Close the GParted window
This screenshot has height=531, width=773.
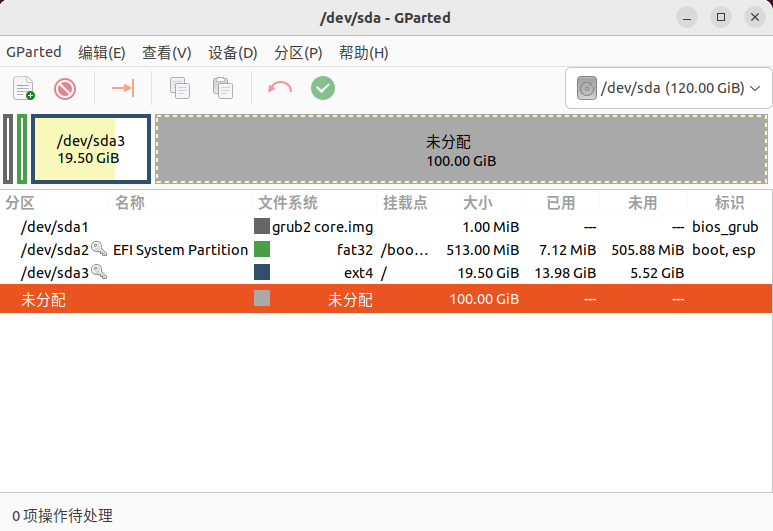pyautogui.click(x=755, y=18)
